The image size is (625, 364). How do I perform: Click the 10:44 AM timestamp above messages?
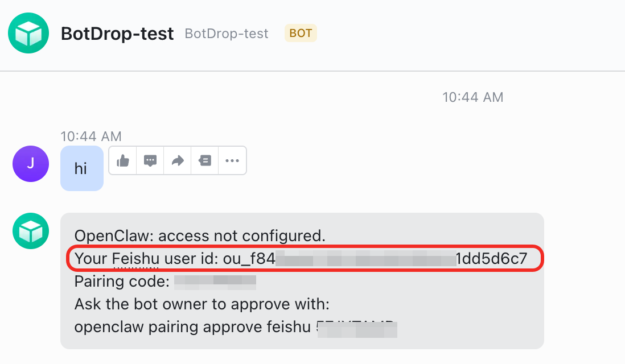pyautogui.click(x=472, y=97)
